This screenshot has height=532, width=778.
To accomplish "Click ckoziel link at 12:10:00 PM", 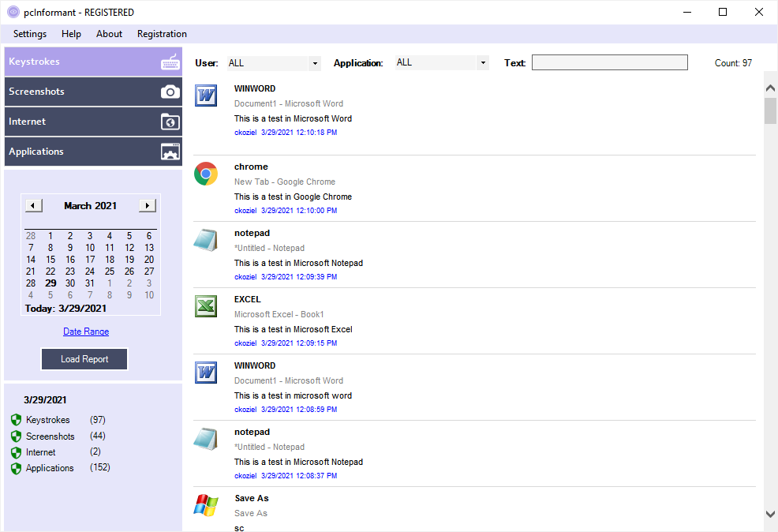I will tap(245, 211).
